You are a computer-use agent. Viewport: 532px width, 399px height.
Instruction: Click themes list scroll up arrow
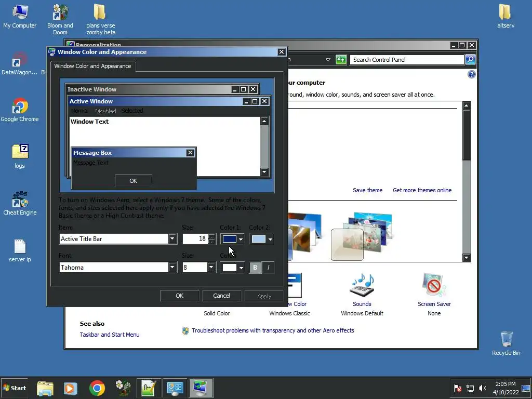[467, 105]
